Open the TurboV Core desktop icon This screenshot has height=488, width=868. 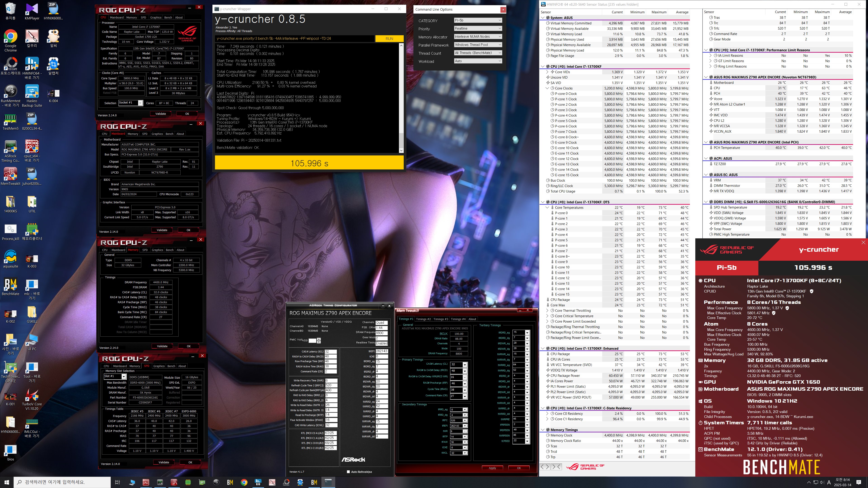coord(32,399)
